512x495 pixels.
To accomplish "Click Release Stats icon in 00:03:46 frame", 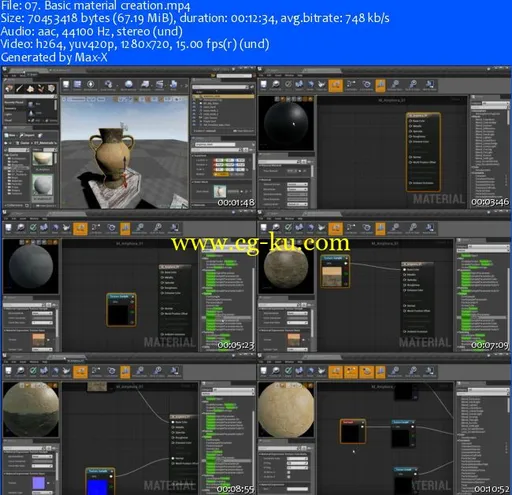I will click(395, 85).
